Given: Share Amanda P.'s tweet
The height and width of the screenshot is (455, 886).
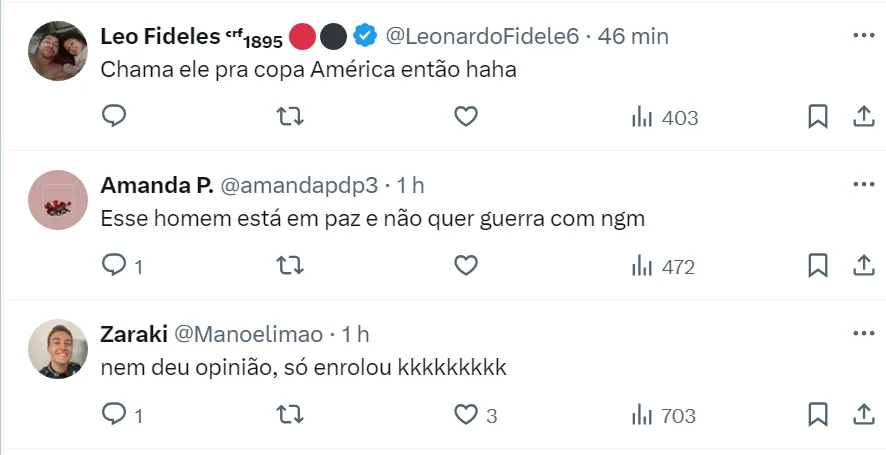Looking at the screenshot, I should [862, 266].
